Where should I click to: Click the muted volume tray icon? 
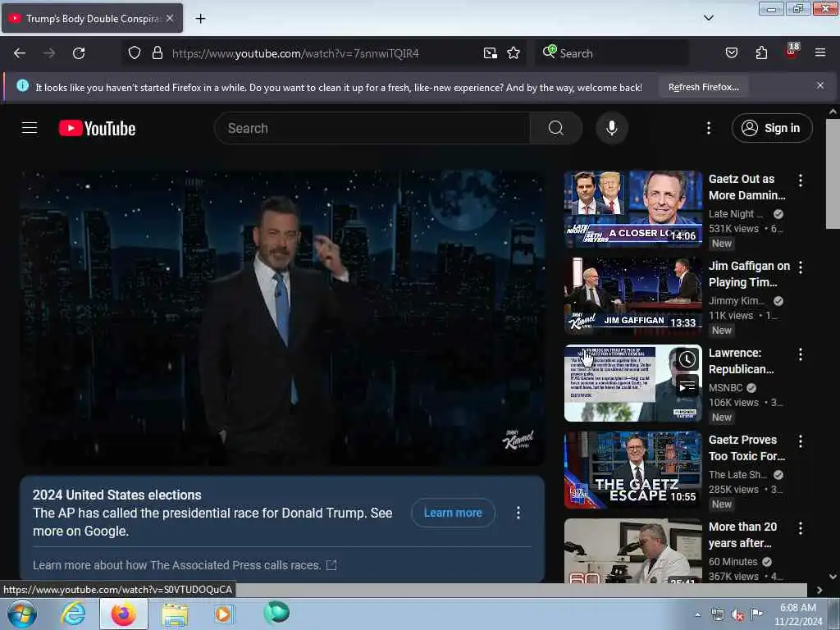(737, 615)
